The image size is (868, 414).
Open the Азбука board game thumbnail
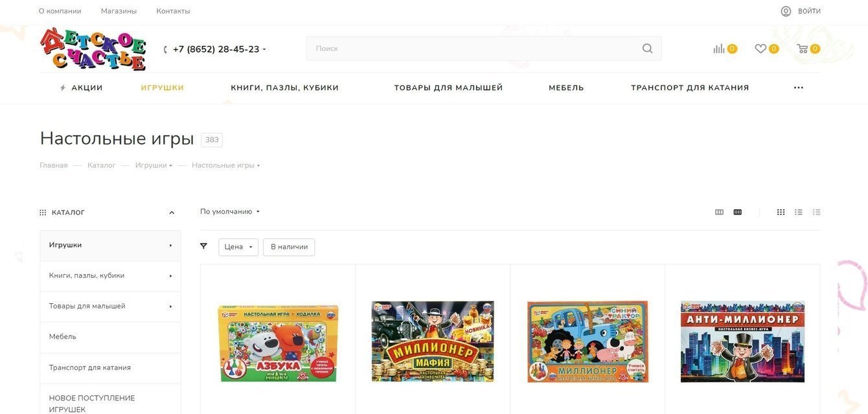[278, 343]
